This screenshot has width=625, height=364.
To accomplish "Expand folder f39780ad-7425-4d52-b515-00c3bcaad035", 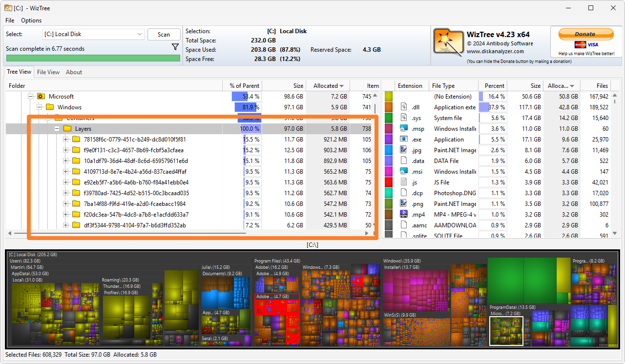I will (66, 193).
